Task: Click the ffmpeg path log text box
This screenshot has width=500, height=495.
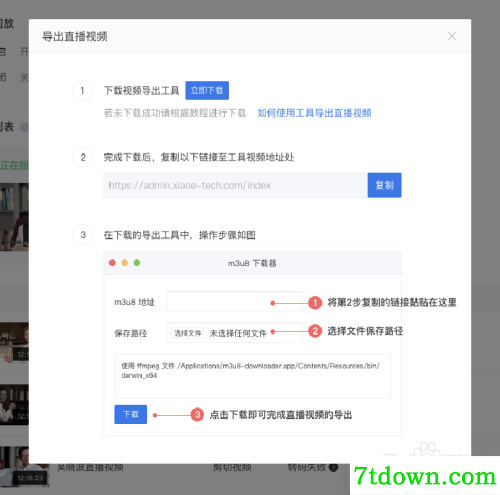Action: coord(252,376)
